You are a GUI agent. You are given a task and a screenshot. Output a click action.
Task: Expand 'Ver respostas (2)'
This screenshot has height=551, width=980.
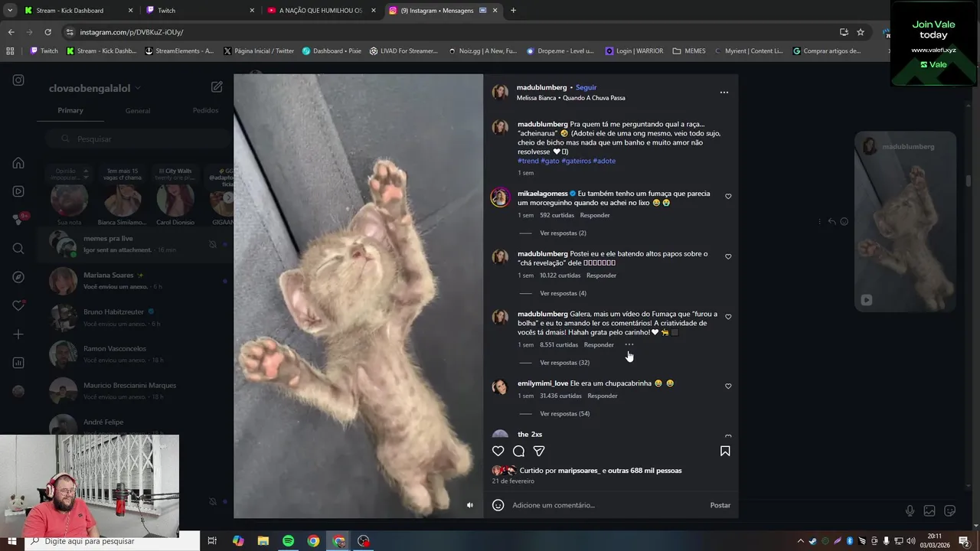(563, 233)
